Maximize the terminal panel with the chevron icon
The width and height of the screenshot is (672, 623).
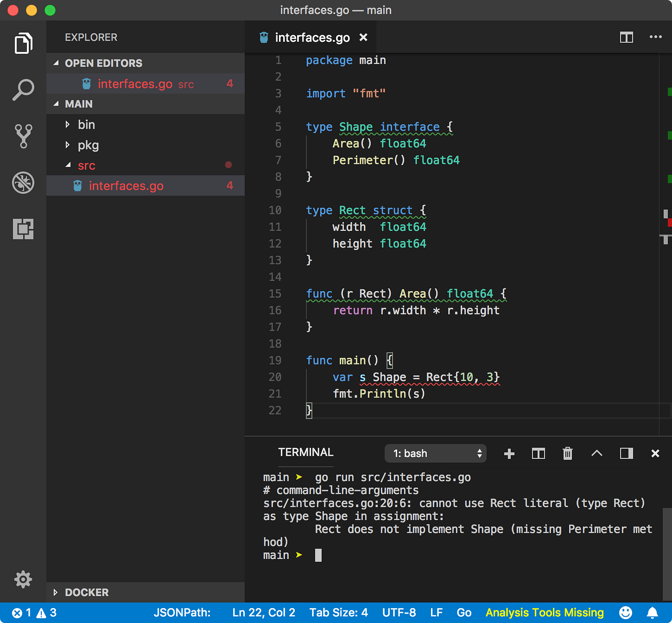[597, 453]
